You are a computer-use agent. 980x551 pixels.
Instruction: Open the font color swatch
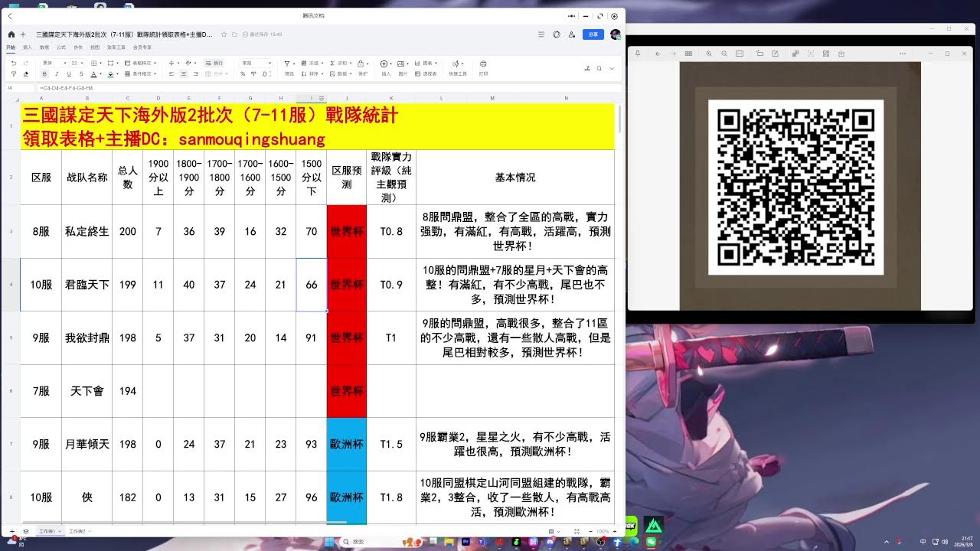tap(93, 73)
